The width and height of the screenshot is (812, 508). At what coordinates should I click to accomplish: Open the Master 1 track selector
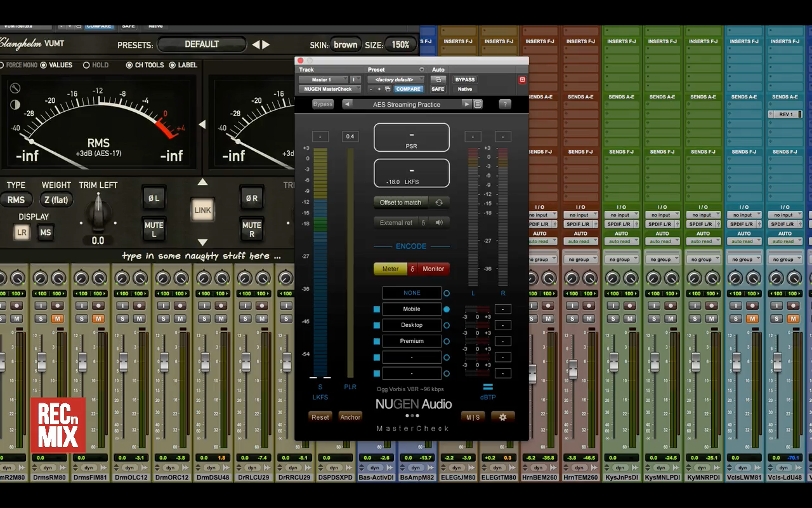[x=323, y=80]
